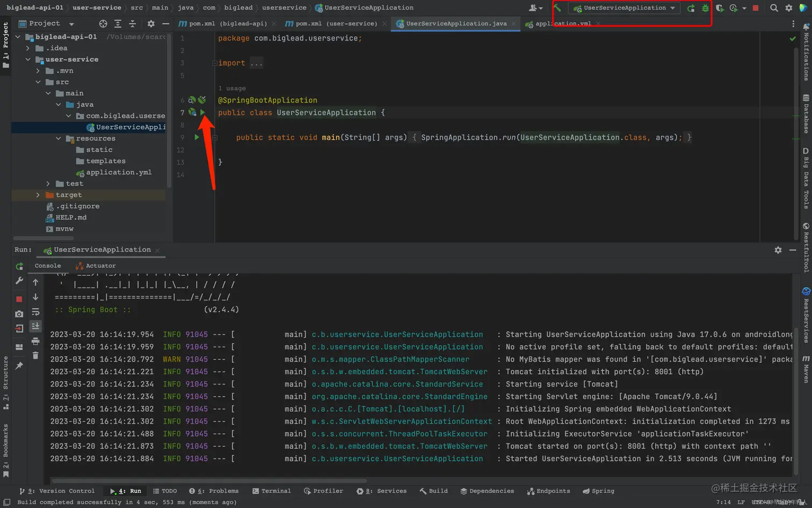Expand the .mvn folder

click(38, 70)
